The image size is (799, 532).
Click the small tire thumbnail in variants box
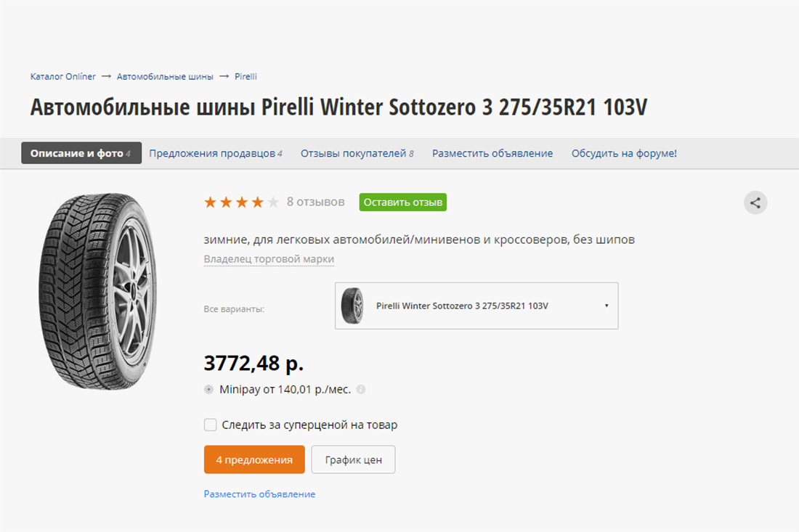[352, 306]
